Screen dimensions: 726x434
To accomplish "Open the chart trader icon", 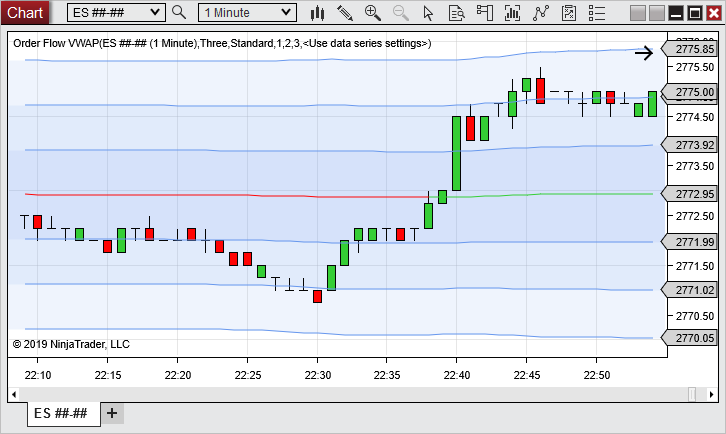I will 485,13.
